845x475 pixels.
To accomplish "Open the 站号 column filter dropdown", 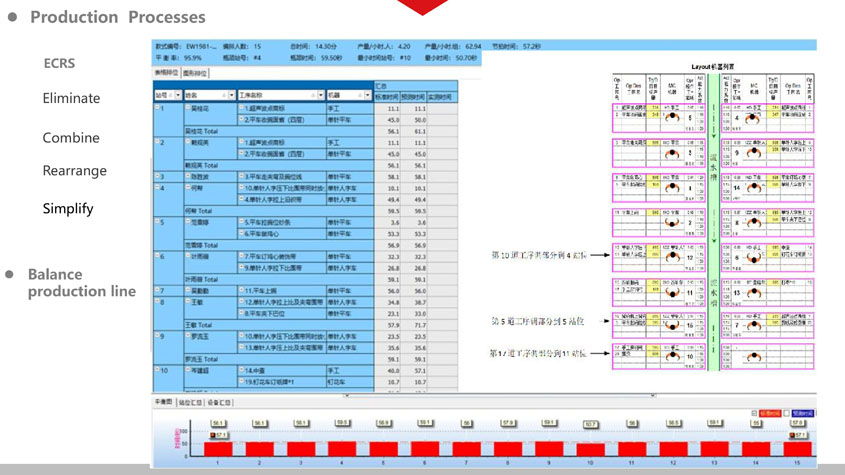I will tap(177, 96).
